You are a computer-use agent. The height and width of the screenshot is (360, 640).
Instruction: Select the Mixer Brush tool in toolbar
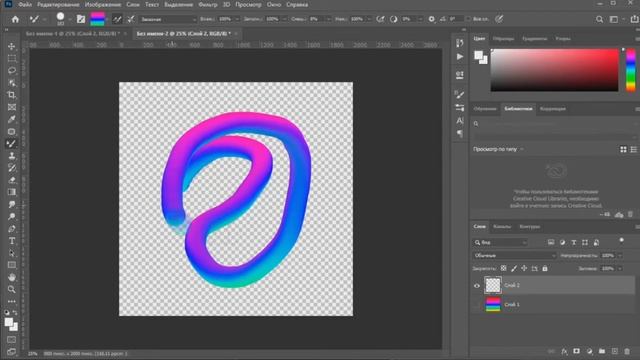click(x=11, y=144)
